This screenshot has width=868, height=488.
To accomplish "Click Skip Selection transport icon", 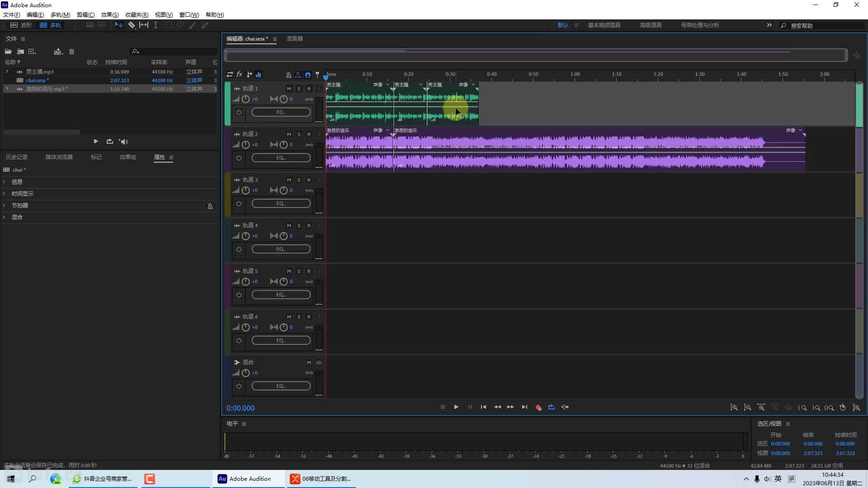I will click(x=565, y=407).
